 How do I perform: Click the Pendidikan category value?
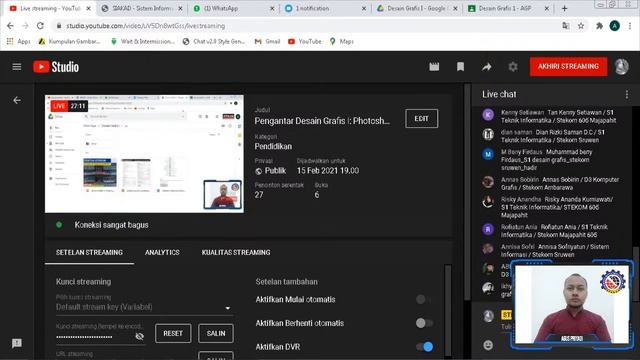[273, 146]
